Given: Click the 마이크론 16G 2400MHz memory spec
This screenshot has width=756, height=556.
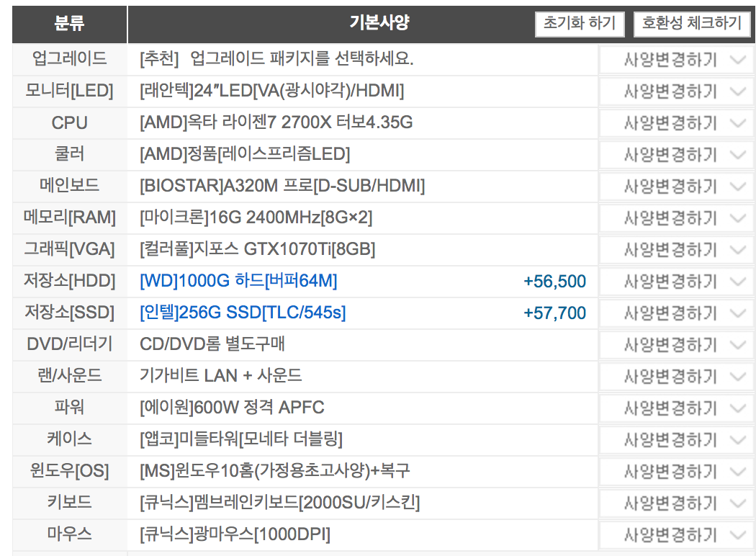Looking at the screenshot, I should click(256, 218).
